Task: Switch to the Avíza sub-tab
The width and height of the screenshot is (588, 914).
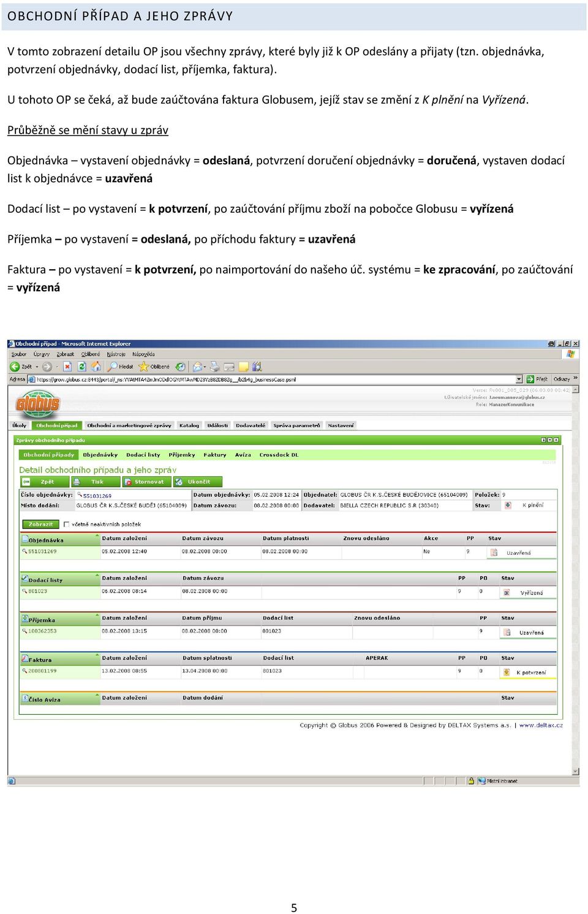Action: (x=243, y=455)
